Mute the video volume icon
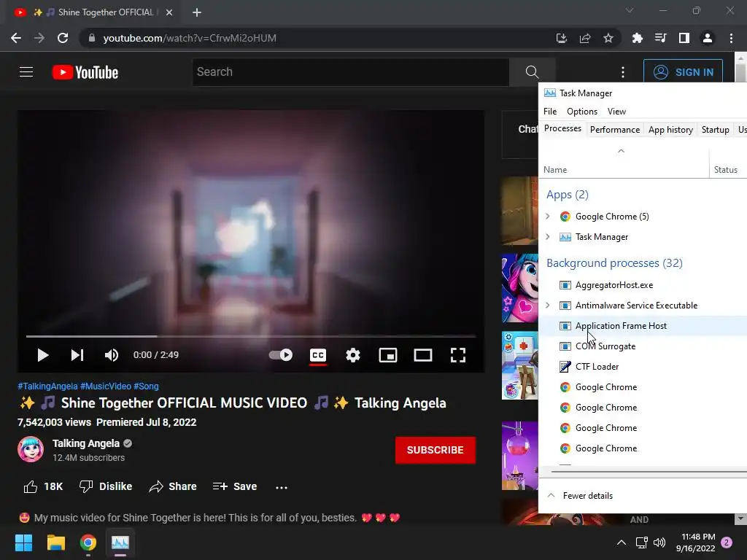Viewport: 747px width, 560px height. click(112, 355)
